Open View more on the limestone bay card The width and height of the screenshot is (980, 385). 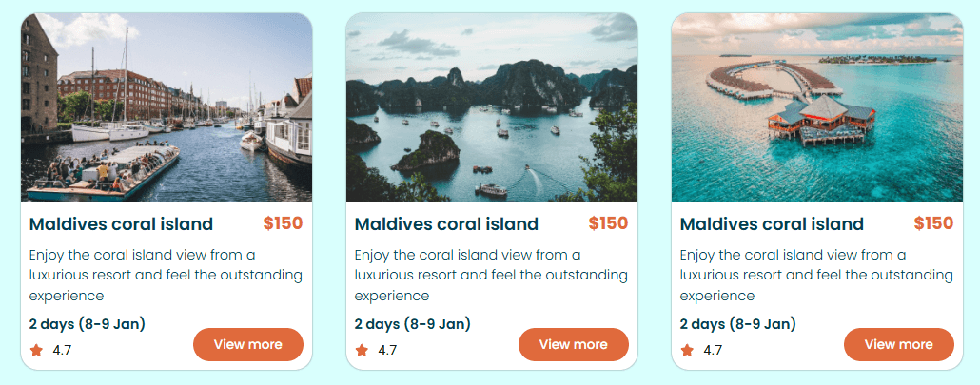tap(574, 344)
